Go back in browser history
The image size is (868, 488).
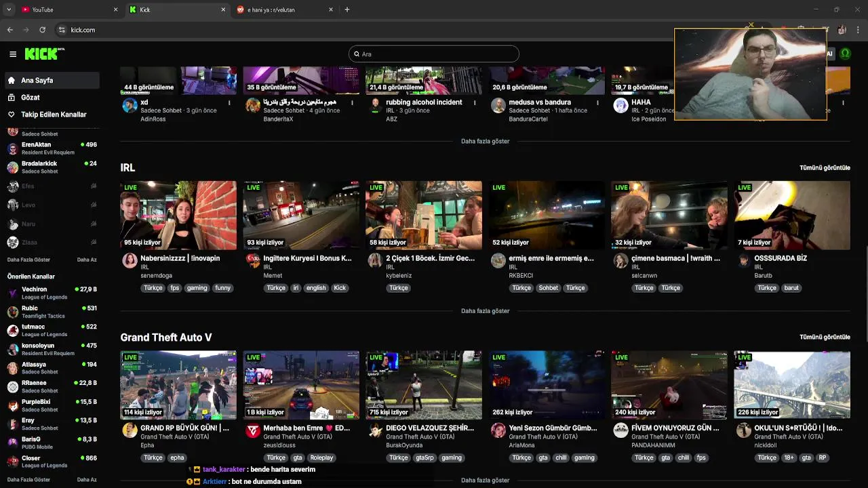(x=9, y=30)
